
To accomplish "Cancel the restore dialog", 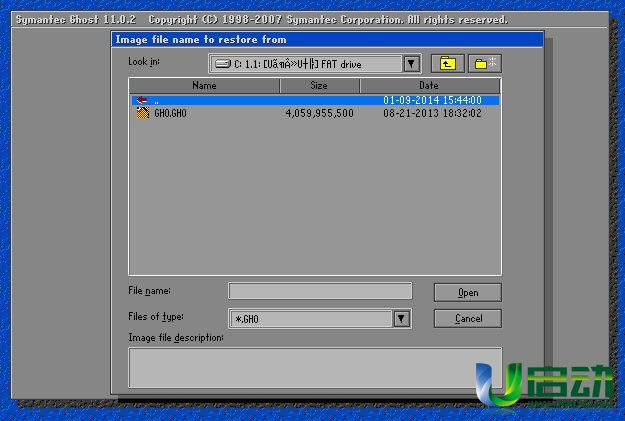I will [468, 319].
